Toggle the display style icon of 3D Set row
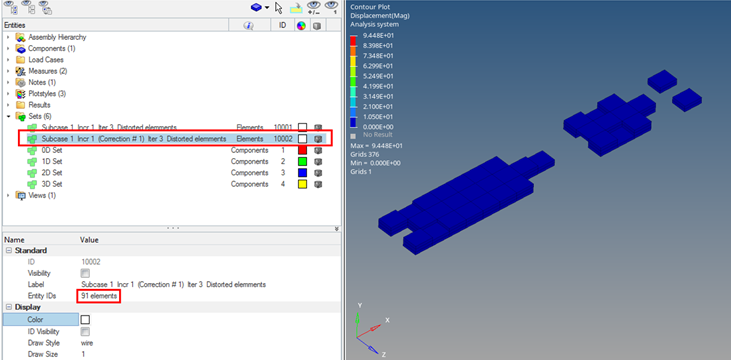Screen dimensions: 731x360 click(318, 184)
